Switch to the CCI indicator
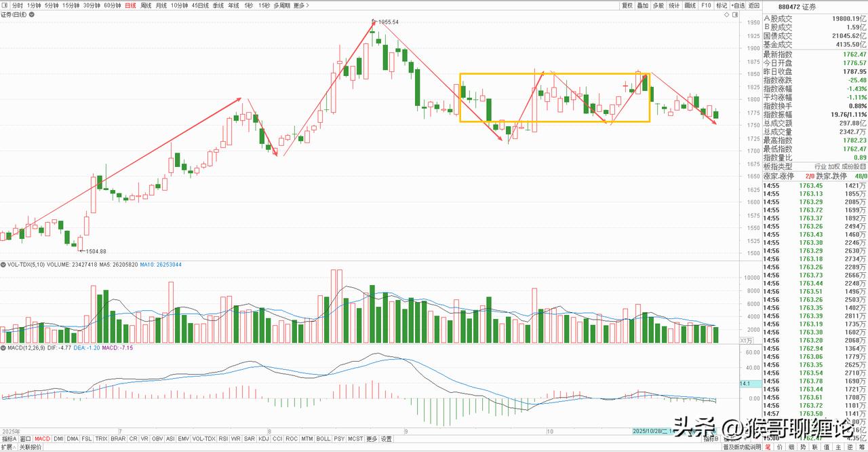 pyautogui.click(x=277, y=438)
